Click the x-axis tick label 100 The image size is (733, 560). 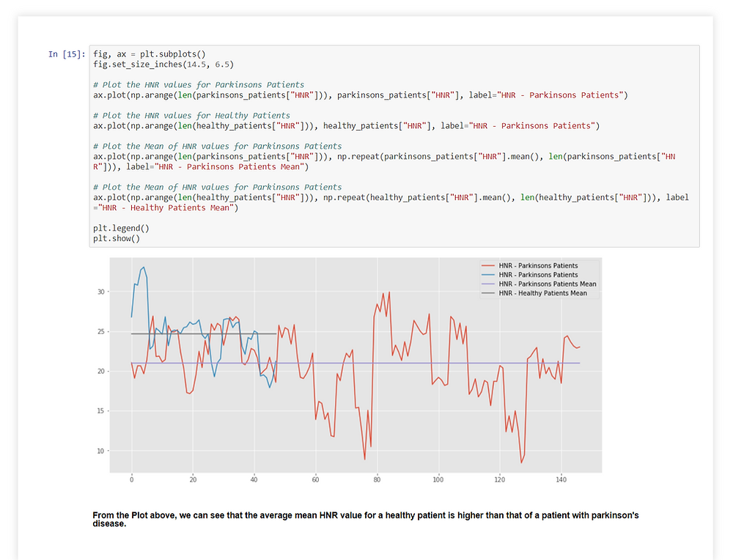(438, 479)
